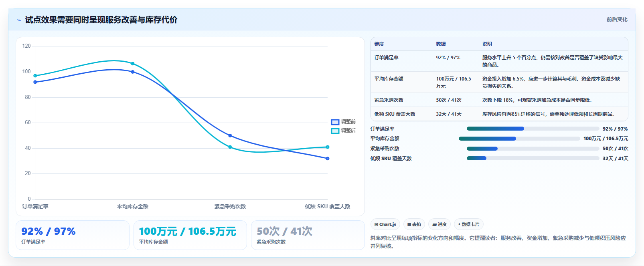Screen dimensions: 644x266
Task: Click the 订单满足率 x-axis label
Action: [x=35, y=207]
